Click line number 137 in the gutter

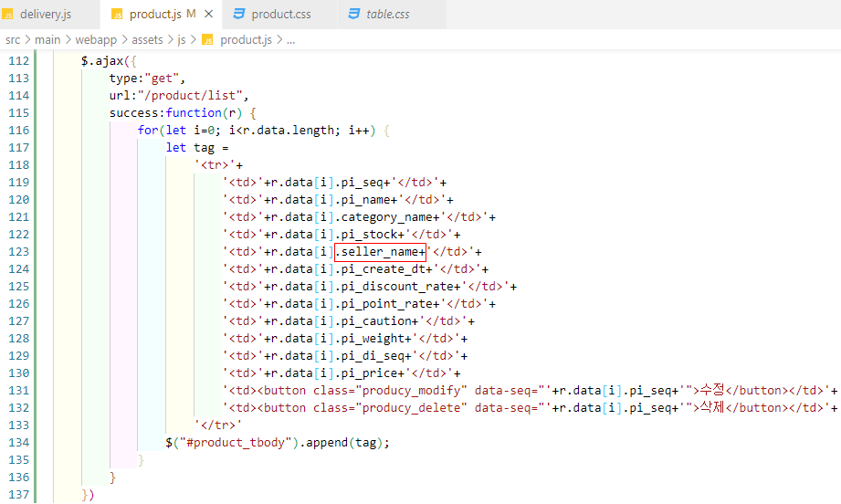coord(19,494)
